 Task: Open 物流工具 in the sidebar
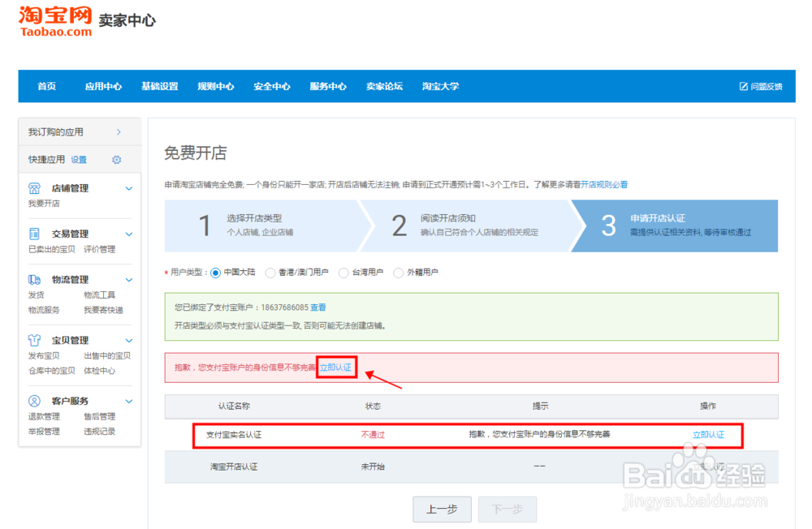tap(99, 295)
